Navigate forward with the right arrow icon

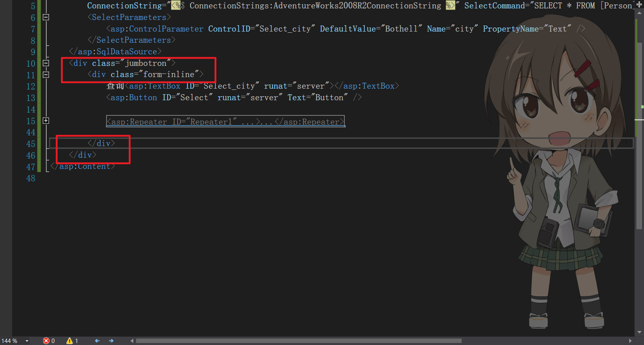111,341
